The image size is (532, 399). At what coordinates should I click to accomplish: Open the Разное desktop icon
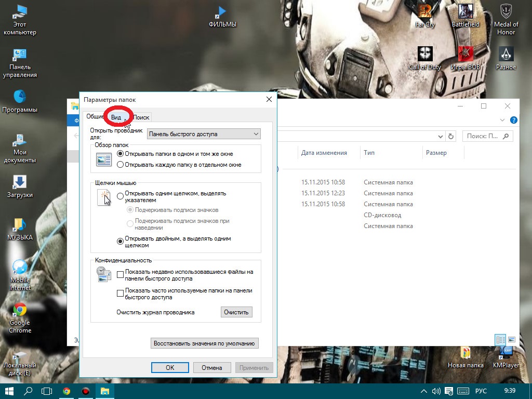[506, 58]
